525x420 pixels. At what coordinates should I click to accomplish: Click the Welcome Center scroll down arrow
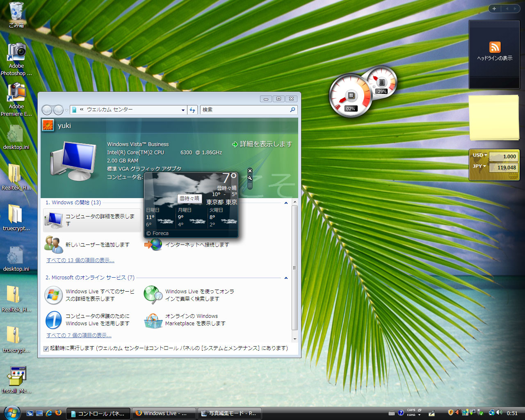294,339
